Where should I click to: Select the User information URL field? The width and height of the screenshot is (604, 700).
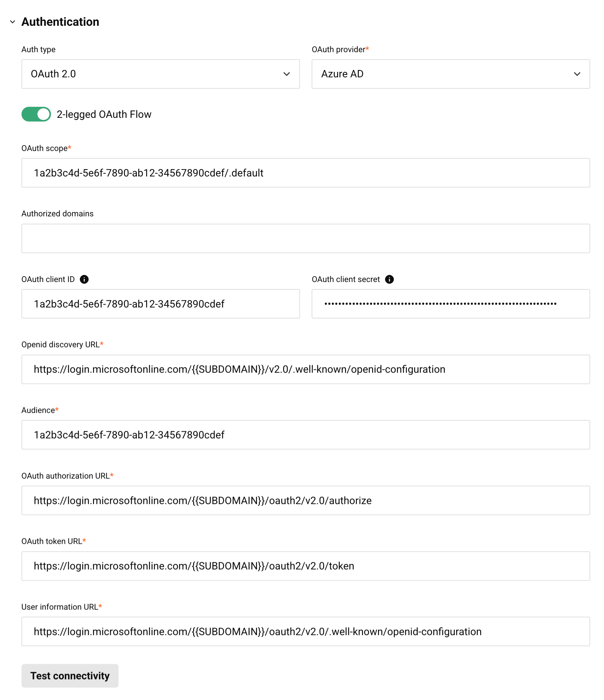pyautogui.click(x=305, y=632)
